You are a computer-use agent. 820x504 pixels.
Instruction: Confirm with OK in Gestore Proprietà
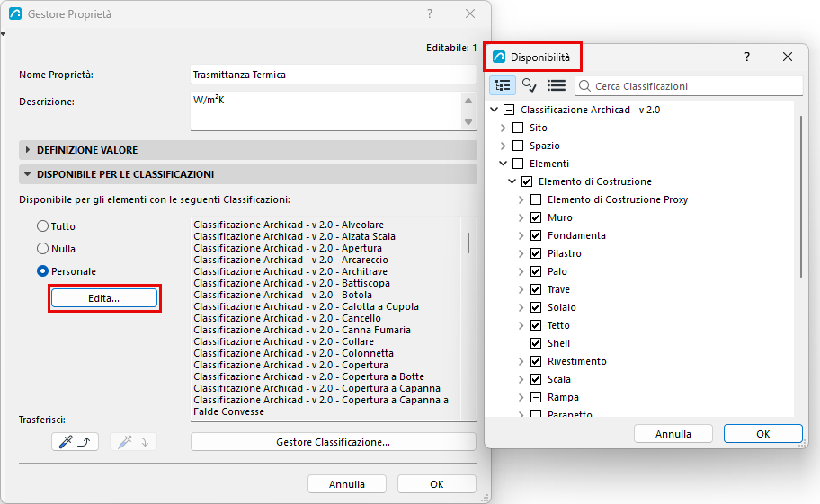(437, 484)
